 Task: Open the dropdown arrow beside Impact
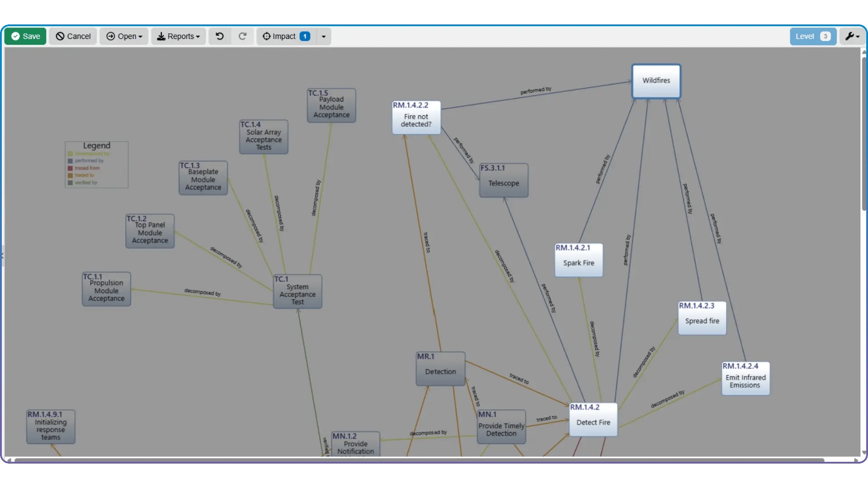[324, 36]
